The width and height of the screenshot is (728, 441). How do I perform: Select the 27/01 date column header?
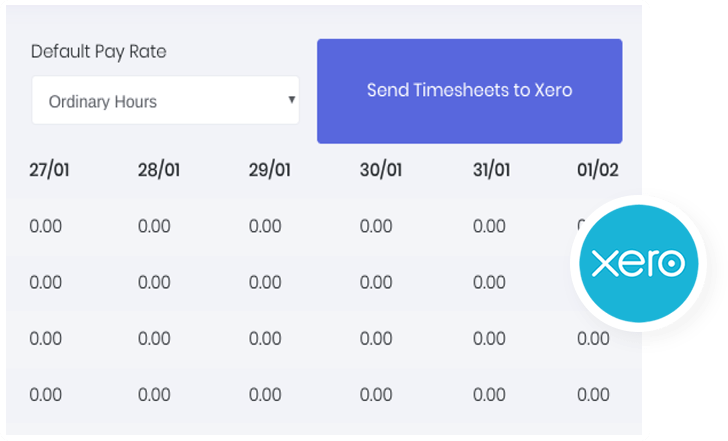50,170
